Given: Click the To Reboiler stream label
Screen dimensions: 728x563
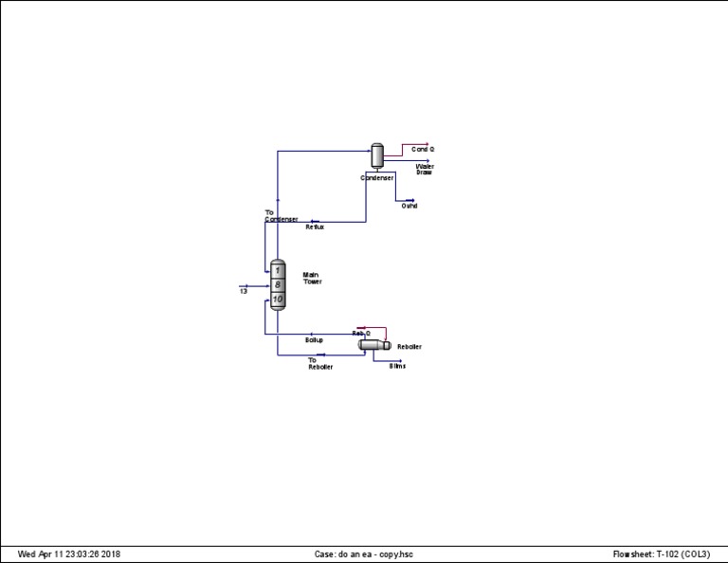Looking at the screenshot, I should click(x=320, y=363).
